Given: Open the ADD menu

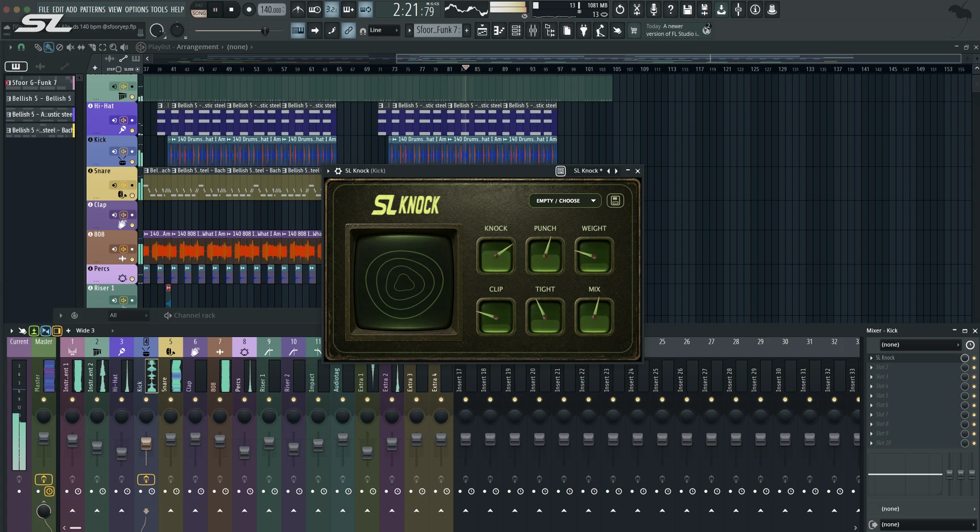Looking at the screenshot, I should click(x=72, y=9).
